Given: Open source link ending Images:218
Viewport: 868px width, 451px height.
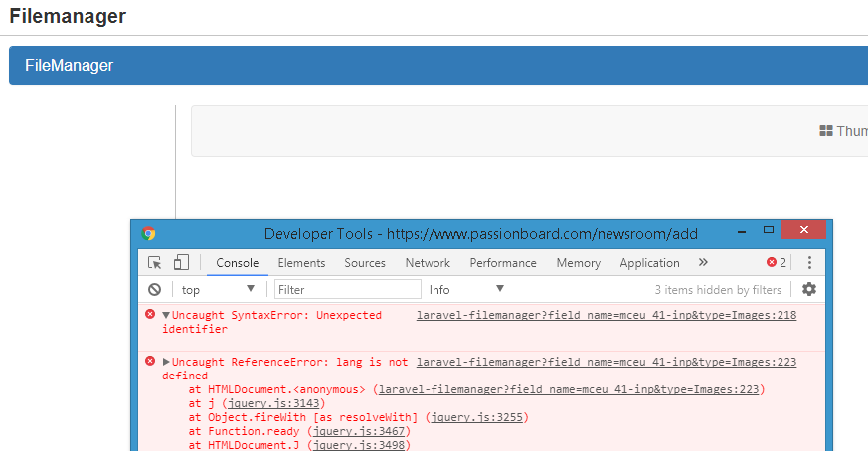Looking at the screenshot, I should pyautogui.click(x=607, y=315).
